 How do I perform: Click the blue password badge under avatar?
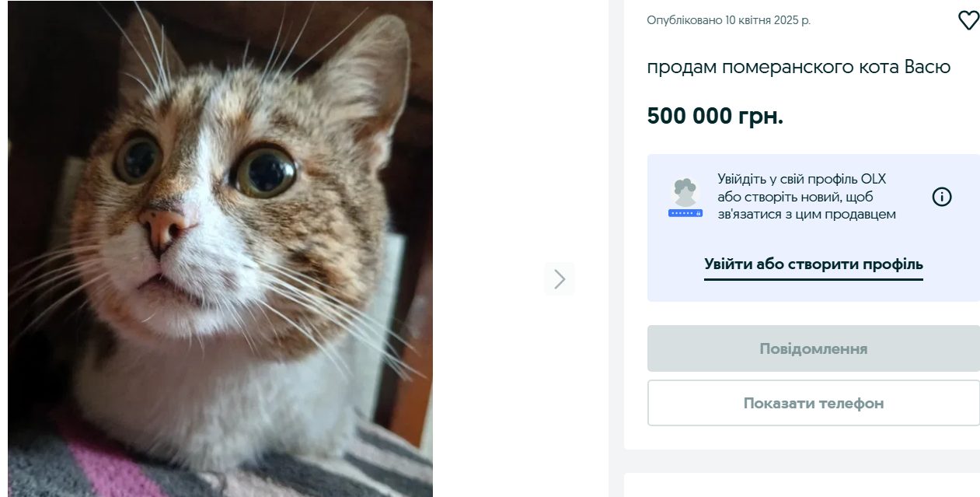pos(685,212)
